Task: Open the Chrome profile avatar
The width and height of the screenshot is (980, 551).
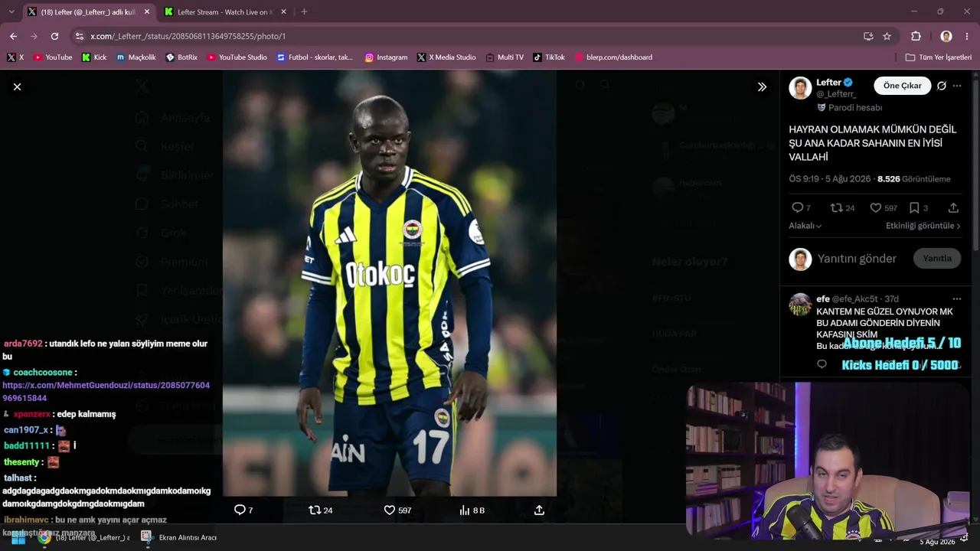Action: (946, 36)
